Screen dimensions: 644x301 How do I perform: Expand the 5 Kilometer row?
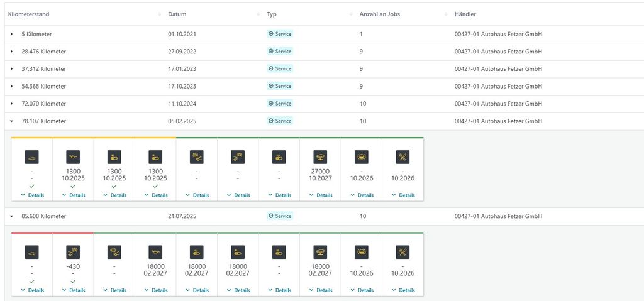pyautogui.click(x=11, y=34)
